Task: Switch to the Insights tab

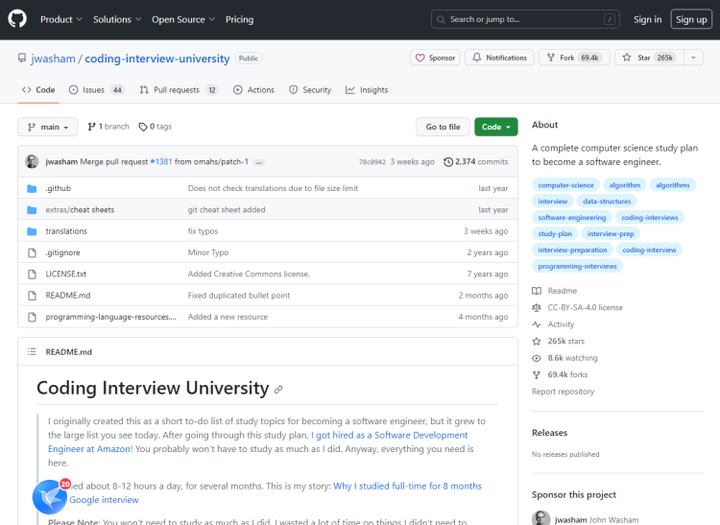Action: coord(366,90)
